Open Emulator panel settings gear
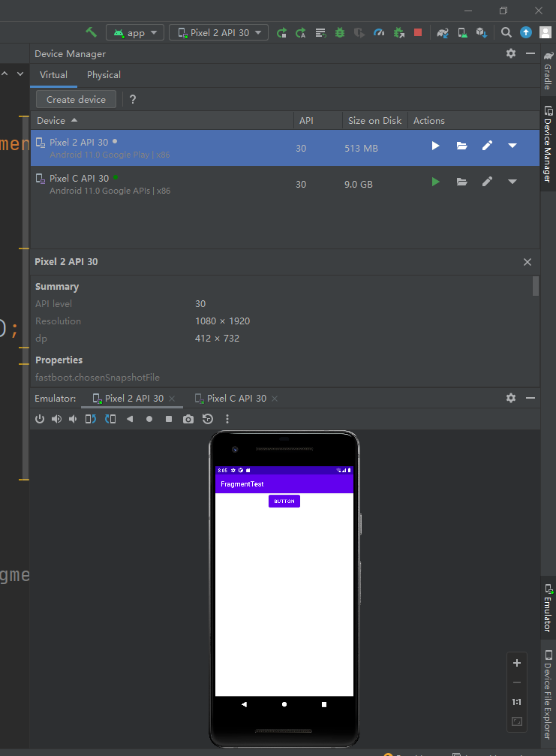This screenshot has width=556, height=756. 511,398
